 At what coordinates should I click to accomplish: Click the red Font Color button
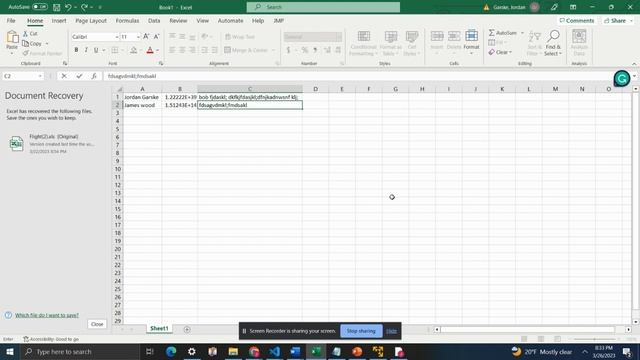click(150, 50)
